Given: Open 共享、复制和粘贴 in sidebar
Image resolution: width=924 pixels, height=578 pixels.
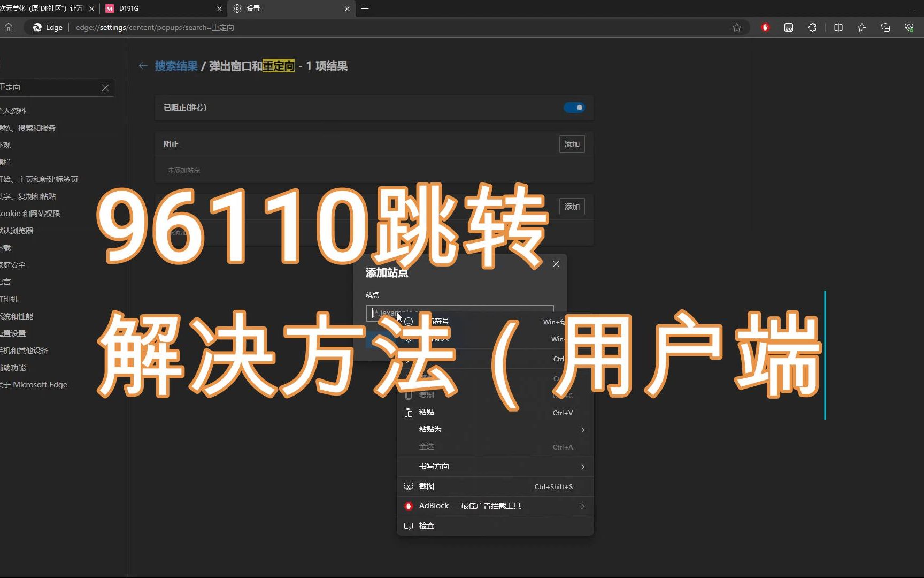Looking at the screenshot, I should 28,196.
